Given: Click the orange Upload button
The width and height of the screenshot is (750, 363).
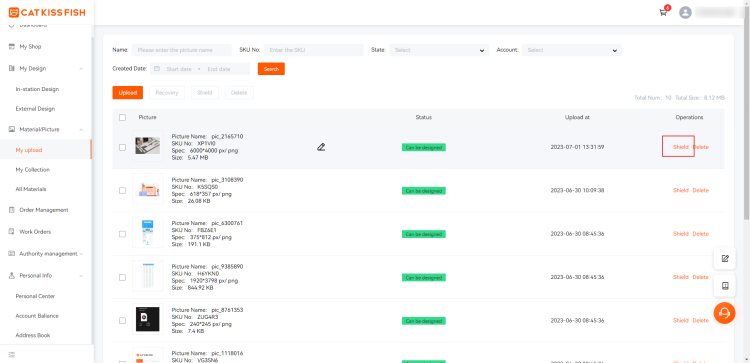Looking at the screenshot, I should (x=128, y=93).
